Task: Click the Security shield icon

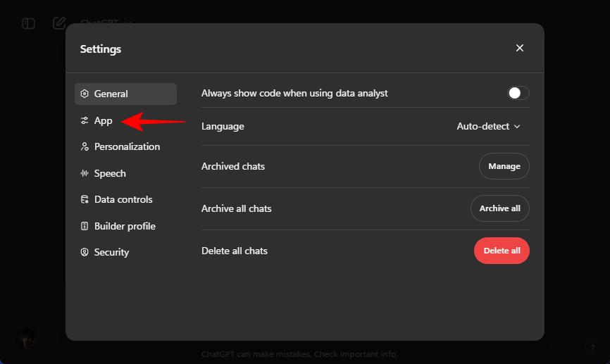Action: point(85,252)
